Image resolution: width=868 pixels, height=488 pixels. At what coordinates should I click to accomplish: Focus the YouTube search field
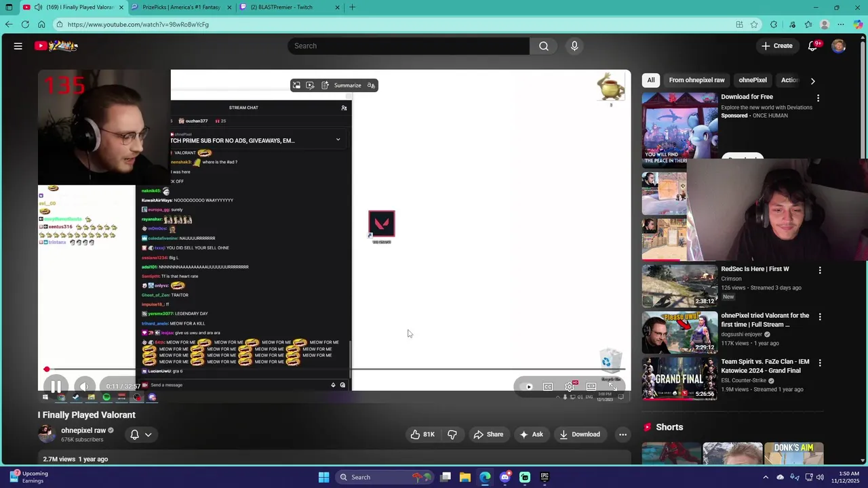click(x=408, y=46)
